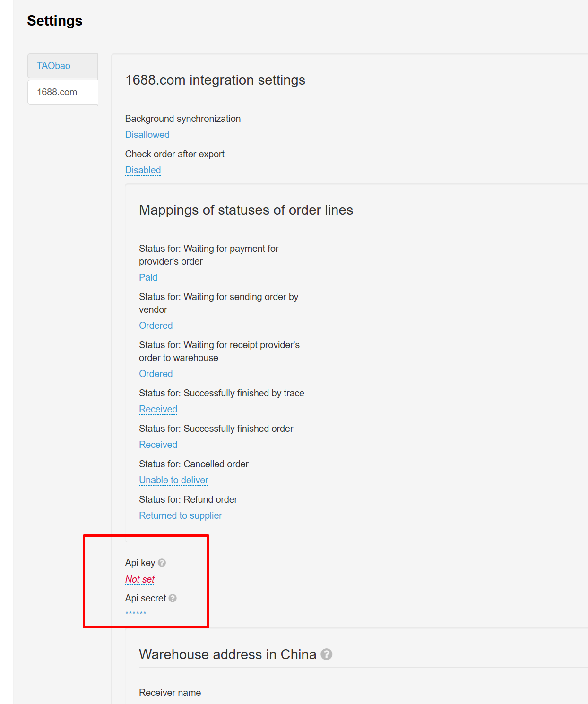Edit Ordered status for receipt to warehouse
The height and width of the screenshot is (704, 588).
tap(156, 374)
